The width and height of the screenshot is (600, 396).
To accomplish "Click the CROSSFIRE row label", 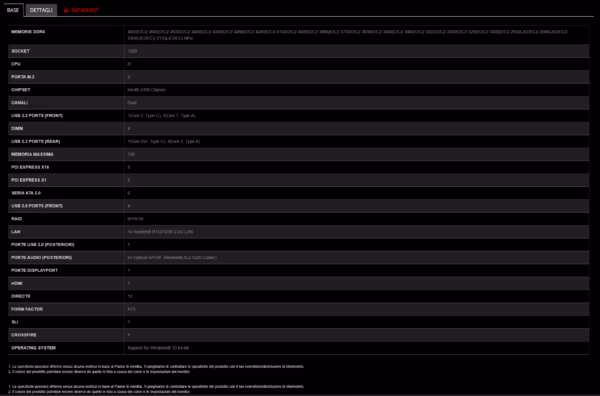I will 24,335.
